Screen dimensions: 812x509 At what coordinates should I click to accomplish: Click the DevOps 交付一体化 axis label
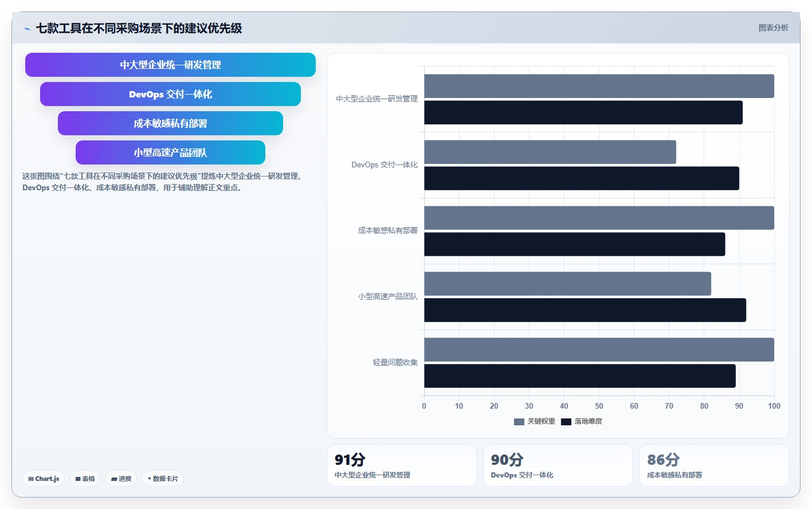385,165
